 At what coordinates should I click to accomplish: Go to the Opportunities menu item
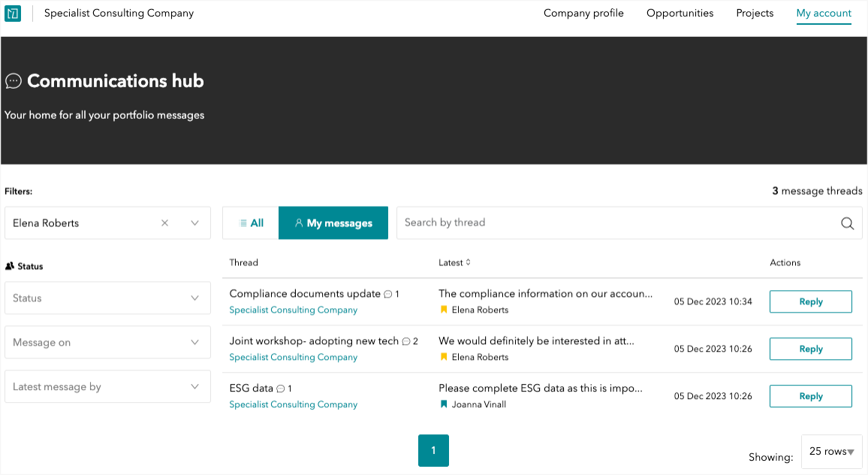coord(680,14)
